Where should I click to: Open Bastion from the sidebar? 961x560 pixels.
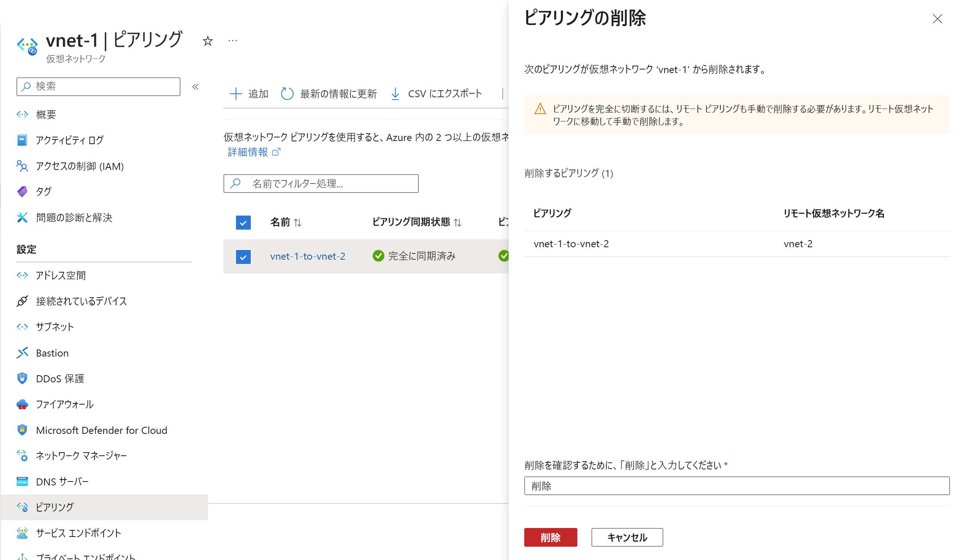[52, 353]
